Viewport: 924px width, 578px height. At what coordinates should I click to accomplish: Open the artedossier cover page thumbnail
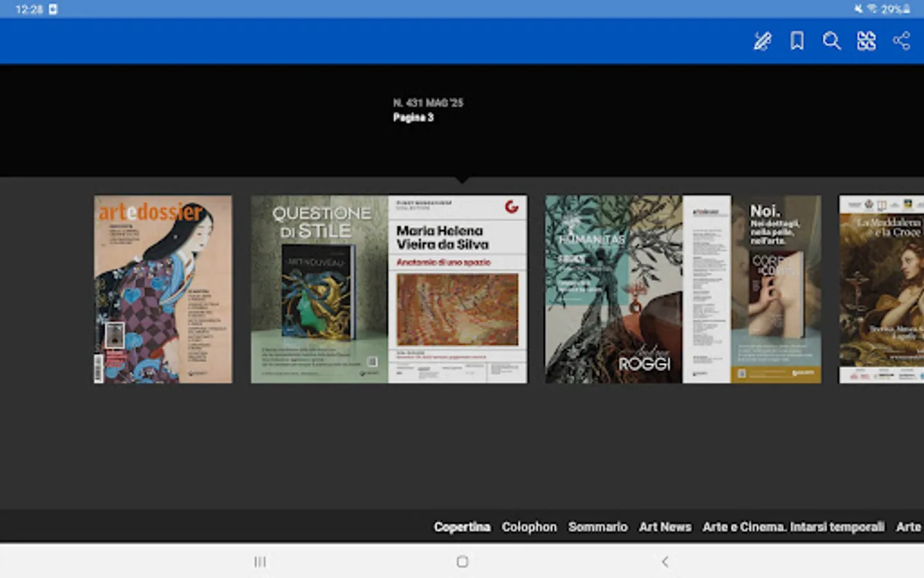[x=162, y=288]
